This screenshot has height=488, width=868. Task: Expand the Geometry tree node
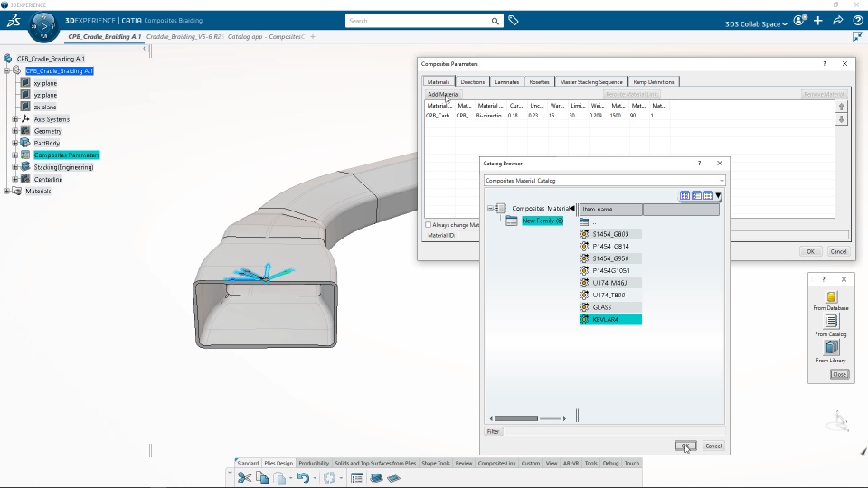click(15, 131)
